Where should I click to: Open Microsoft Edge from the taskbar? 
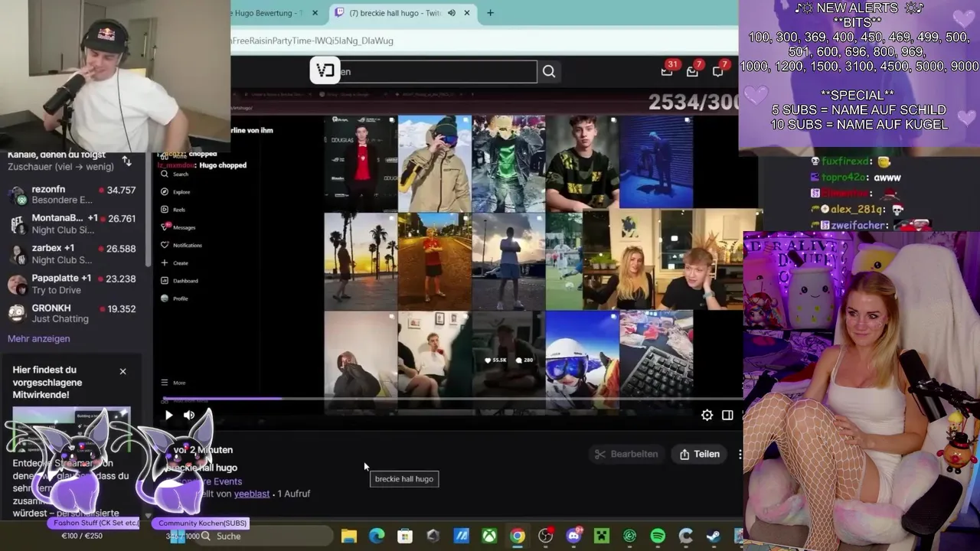[377, 536]
